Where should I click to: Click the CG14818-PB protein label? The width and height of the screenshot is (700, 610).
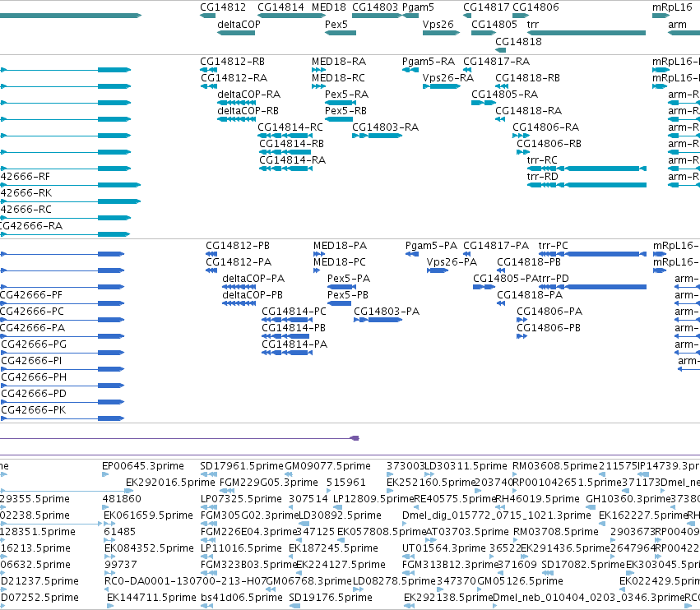[529, 262]
